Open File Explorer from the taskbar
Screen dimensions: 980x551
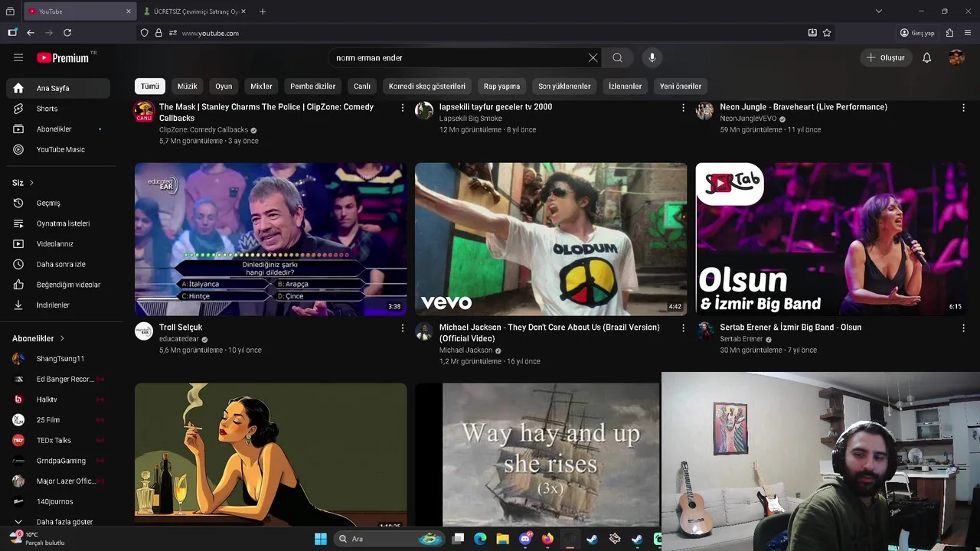(x=502, y=539)
